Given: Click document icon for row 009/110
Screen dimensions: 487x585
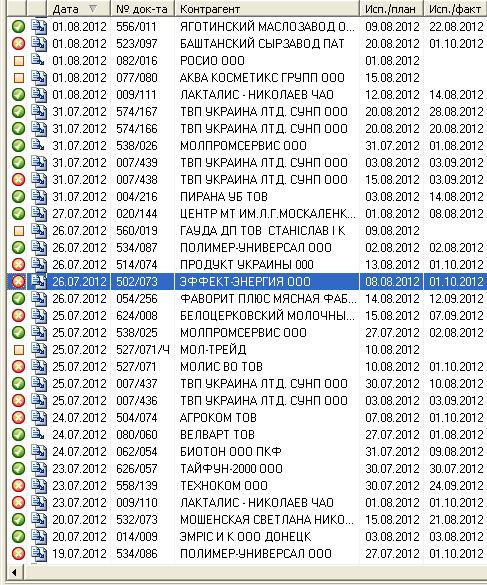Looking at the screenshot, I should tap(39, 503).
